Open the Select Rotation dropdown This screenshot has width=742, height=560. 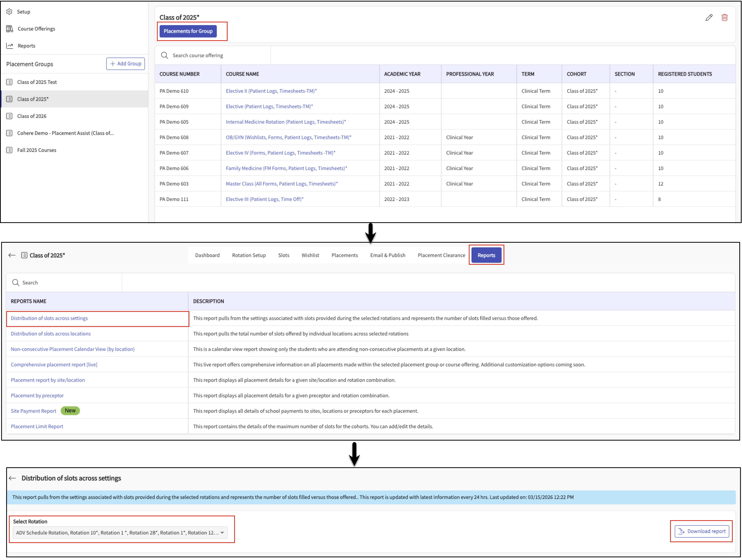(117, 533)
